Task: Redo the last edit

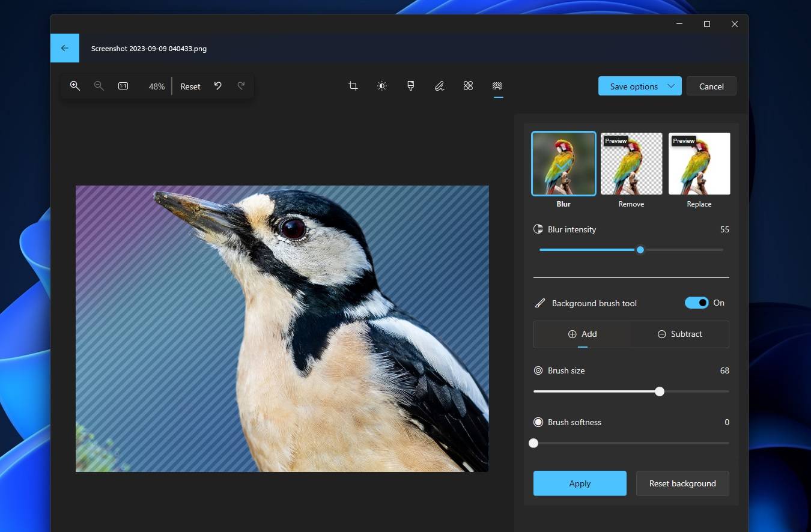Action: tap(241, 86)
